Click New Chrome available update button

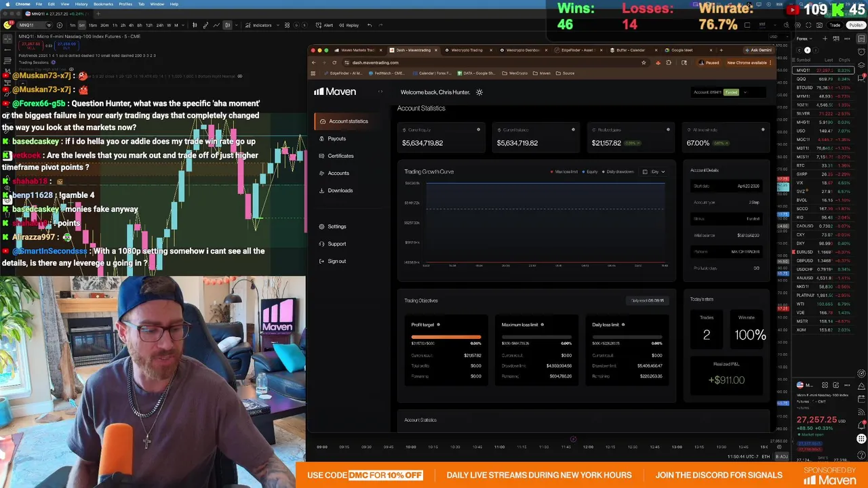(x=749, y=62)
